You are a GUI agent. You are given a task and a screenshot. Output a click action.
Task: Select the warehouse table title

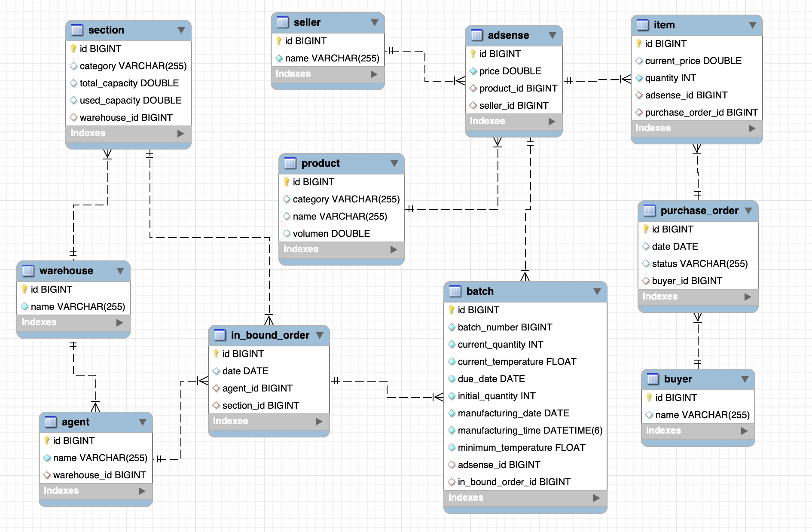click(66, 271)
